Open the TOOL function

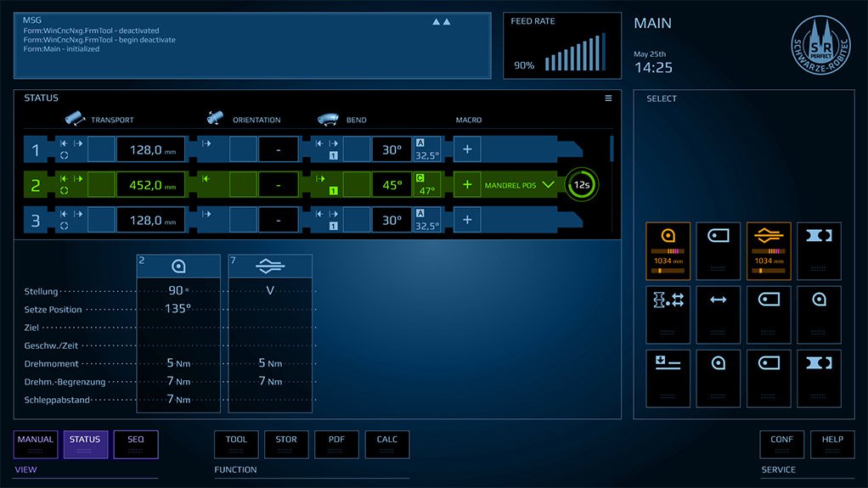[236, 444]
